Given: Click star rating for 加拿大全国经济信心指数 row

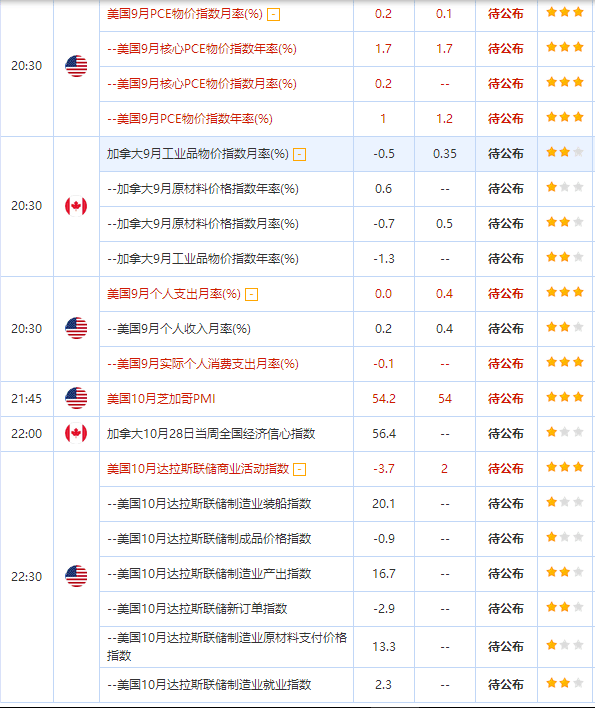Looking at the screenshot, I should (x=564, y=432).
